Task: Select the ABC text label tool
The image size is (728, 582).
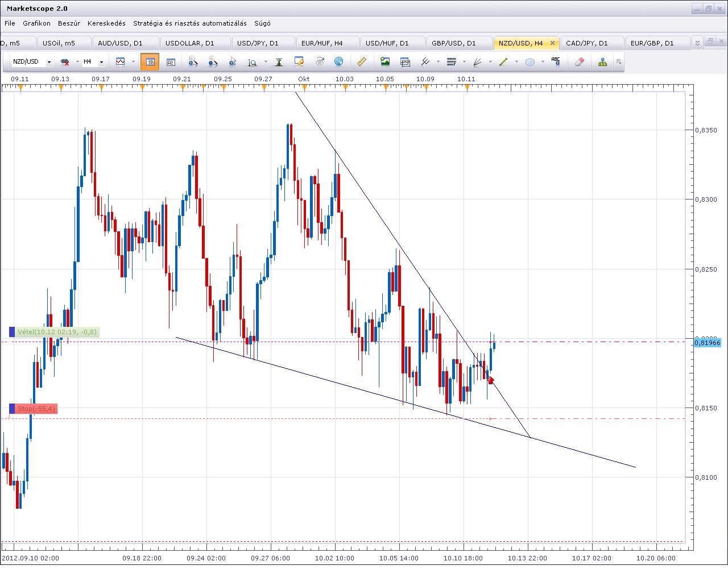Action: [x=556, y=61]
